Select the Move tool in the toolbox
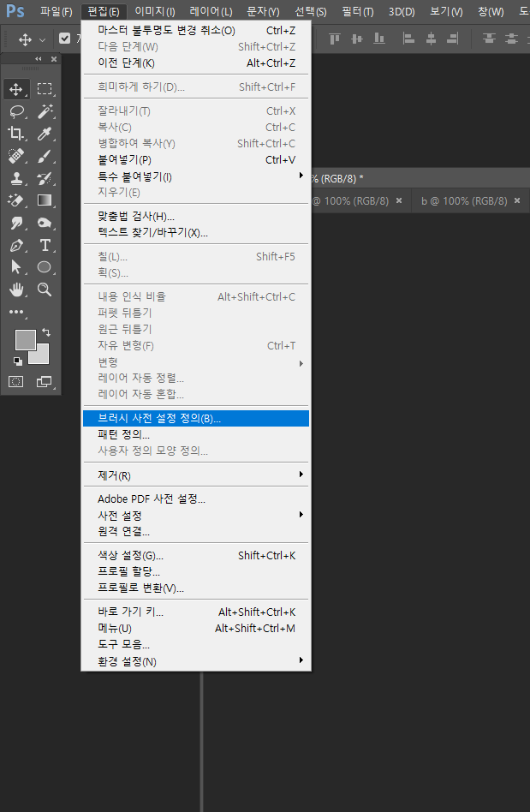 click(x=16, y=89)
